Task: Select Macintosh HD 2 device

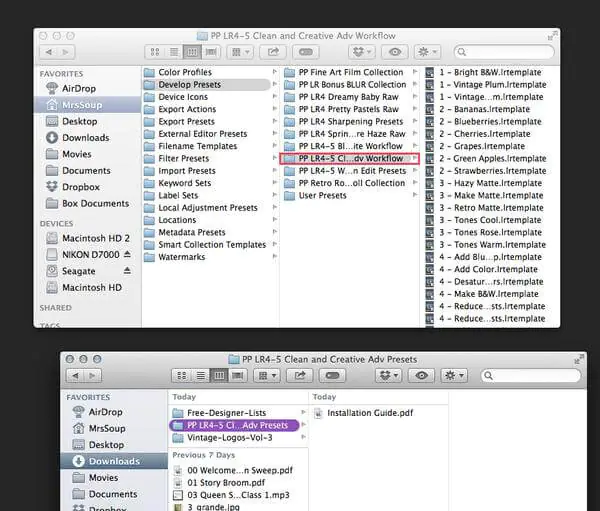Action: tap(88, 238)
